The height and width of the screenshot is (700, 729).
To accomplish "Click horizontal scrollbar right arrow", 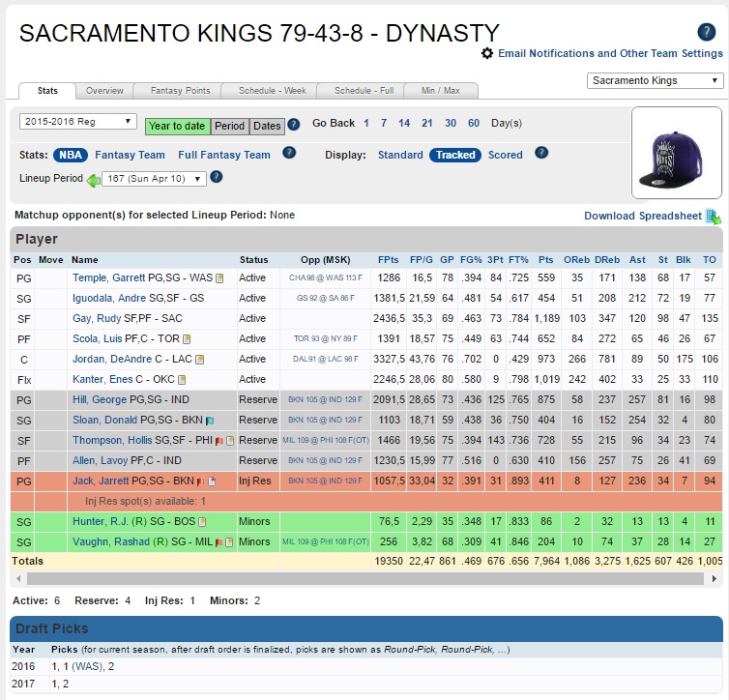I will point(714,579).
